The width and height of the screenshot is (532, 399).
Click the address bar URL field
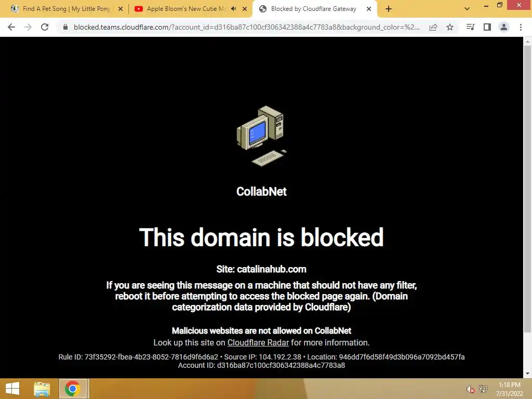point(246,27)
